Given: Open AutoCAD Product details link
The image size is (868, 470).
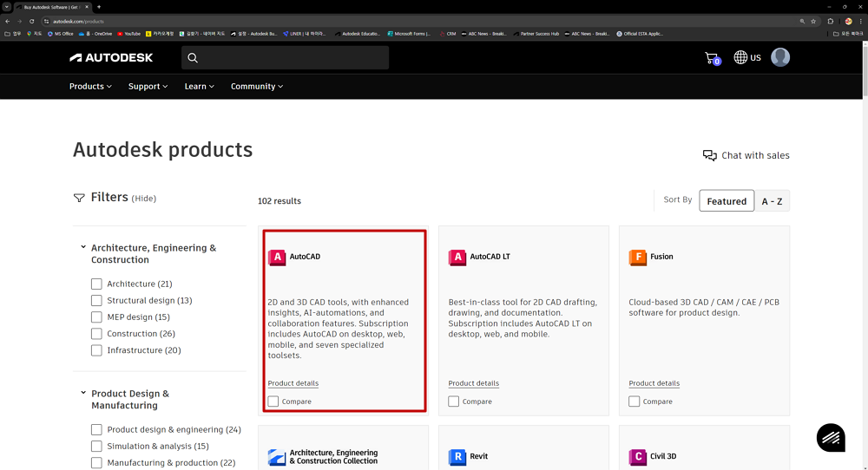Looking at the screenshot, I should click(293, 383).
